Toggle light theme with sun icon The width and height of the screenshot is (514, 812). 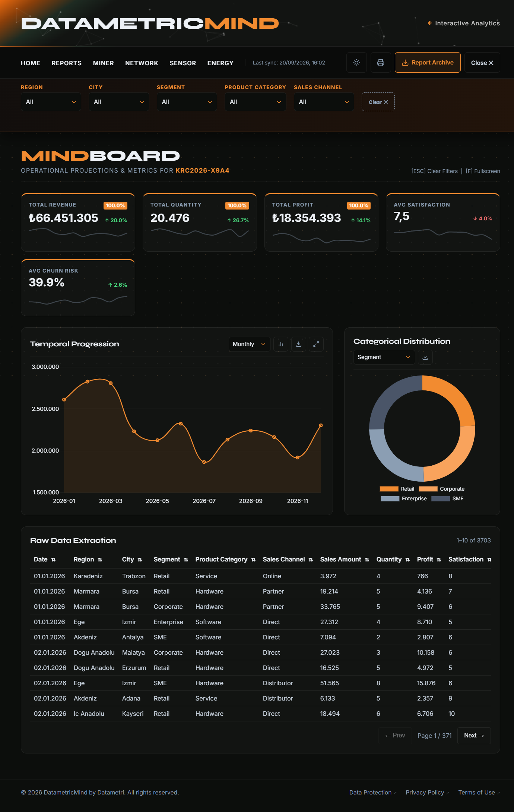click(x=356, y=63)
